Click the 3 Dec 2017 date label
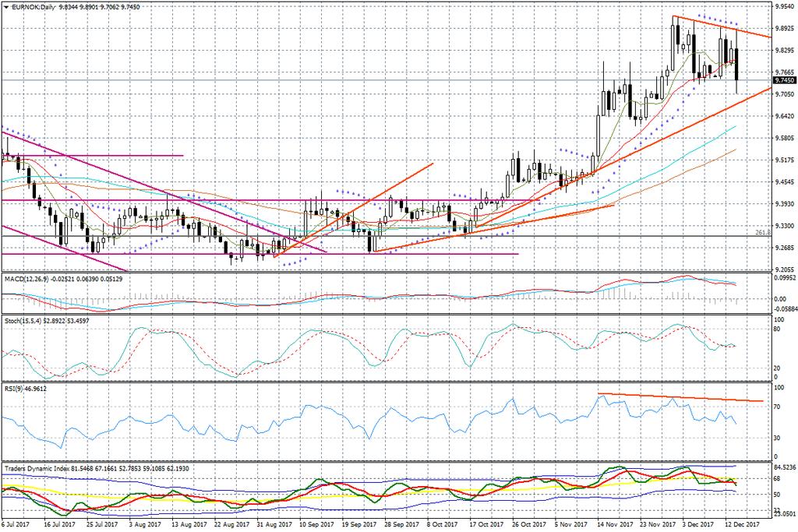The width and height of the screenshot is (798, 532). (699, 524)
